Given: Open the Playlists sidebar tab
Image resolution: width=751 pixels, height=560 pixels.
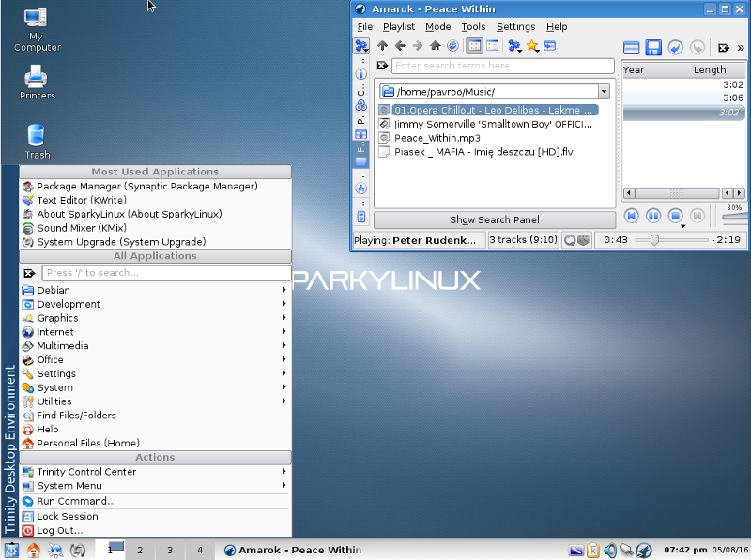Looking at the screenshot, I should [361, 127].
